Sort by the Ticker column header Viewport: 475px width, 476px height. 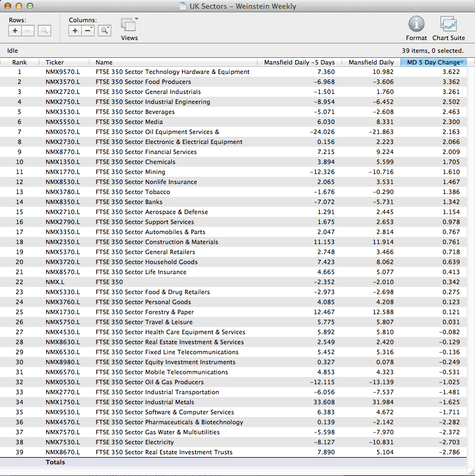pos(55,62)
